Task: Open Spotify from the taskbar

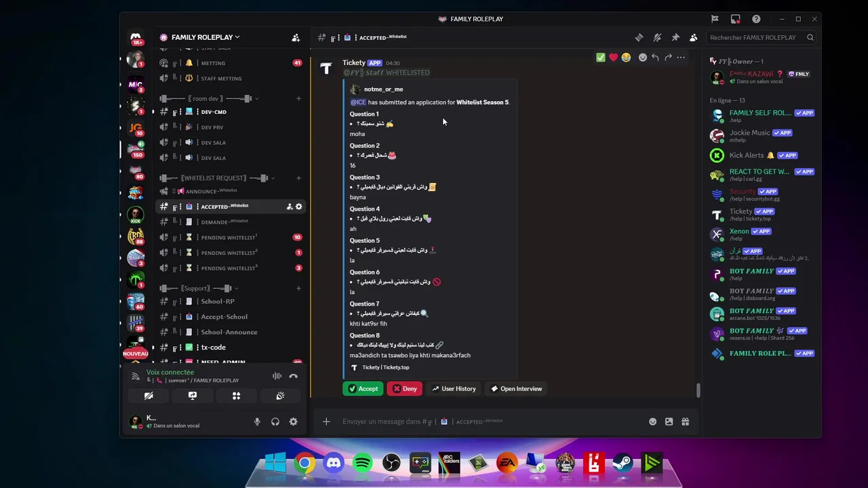Action: pyautogui.click(x=362, y=464)
